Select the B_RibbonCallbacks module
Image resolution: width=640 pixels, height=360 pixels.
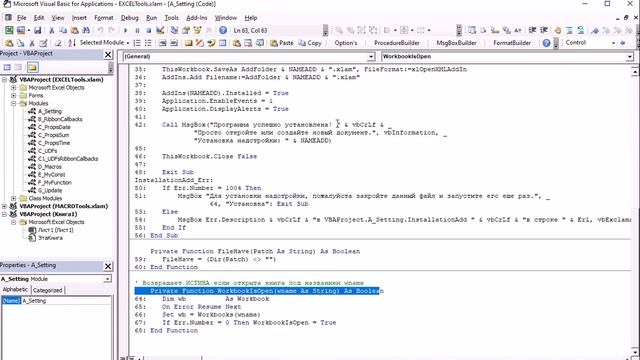pos(60,119)
